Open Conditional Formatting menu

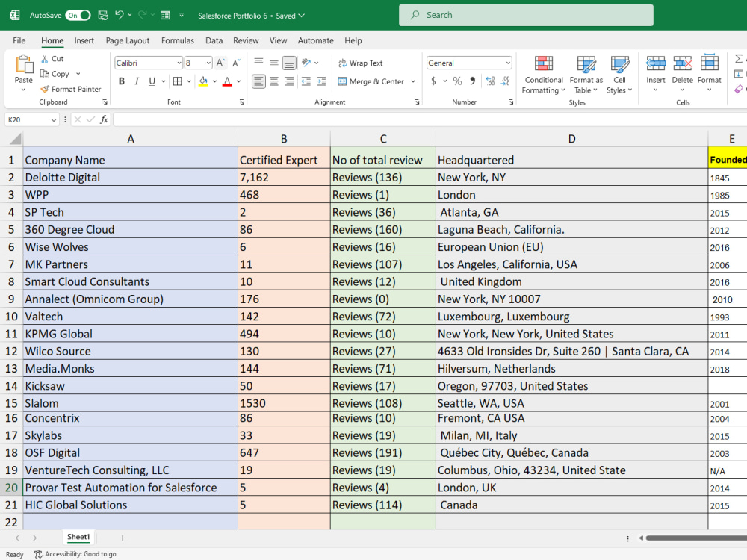(x=544, y=74)
